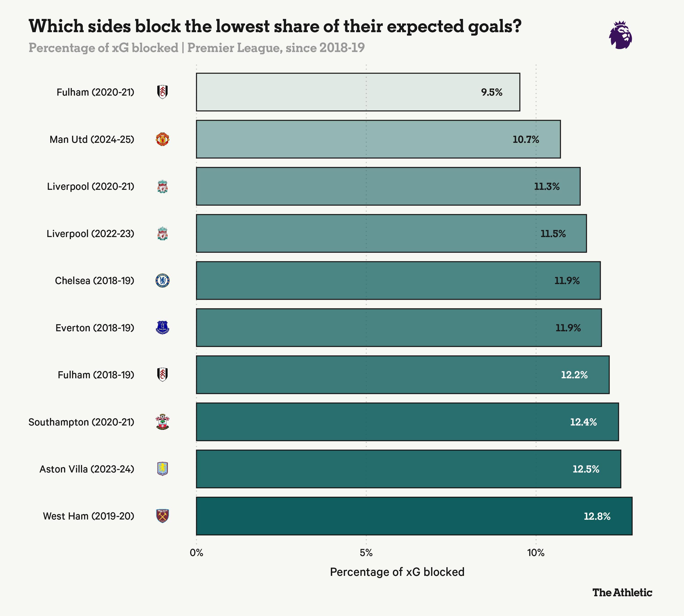
Task: Click The Athletic credit text
Action: pyautogui.click(x=622, y=593)
